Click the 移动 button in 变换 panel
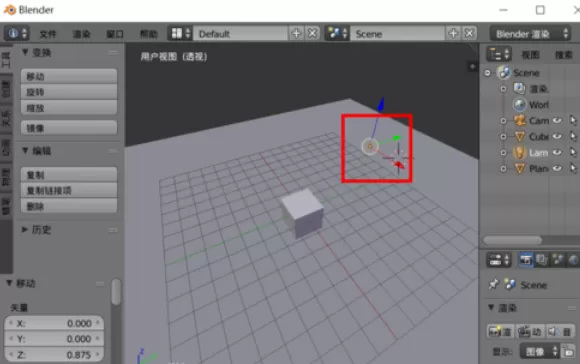The width and height of the screenshot is (580, 364). tap(69, 76)
